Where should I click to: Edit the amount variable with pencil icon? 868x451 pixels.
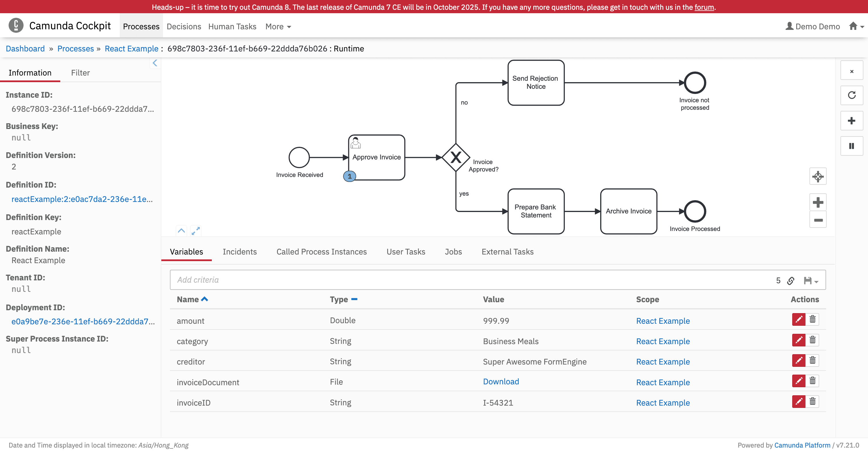pyautogui.click(x=798, y=319)
